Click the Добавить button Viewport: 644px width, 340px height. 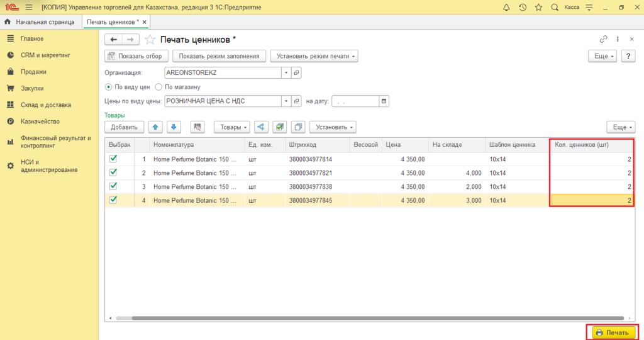[124, 127]
